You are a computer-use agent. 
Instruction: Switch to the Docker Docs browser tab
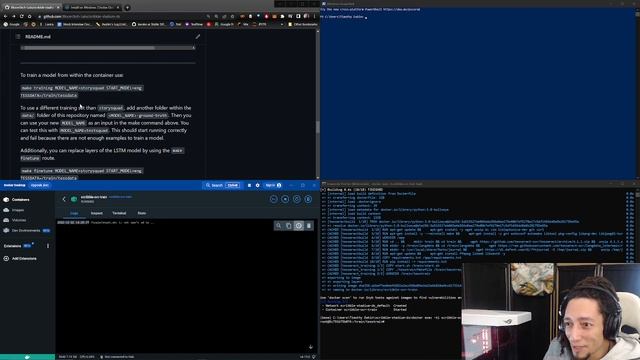[x=92, y=7]
